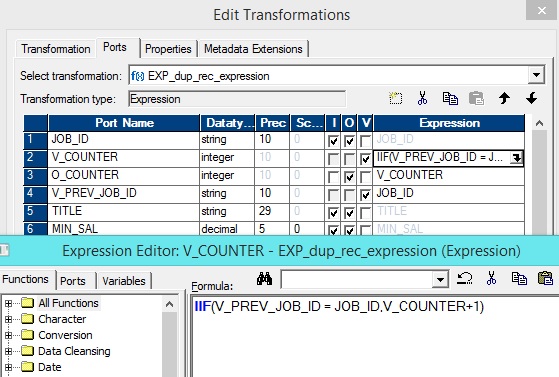
Task: Open V_COUNTER expression editor arrow button
Action: tap(516, 158)
